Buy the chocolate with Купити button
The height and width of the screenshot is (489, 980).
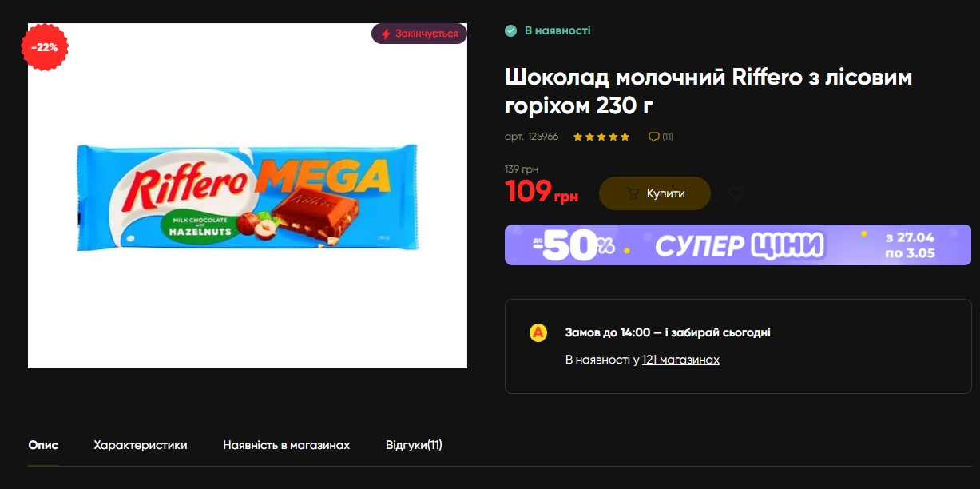(655, 193)
